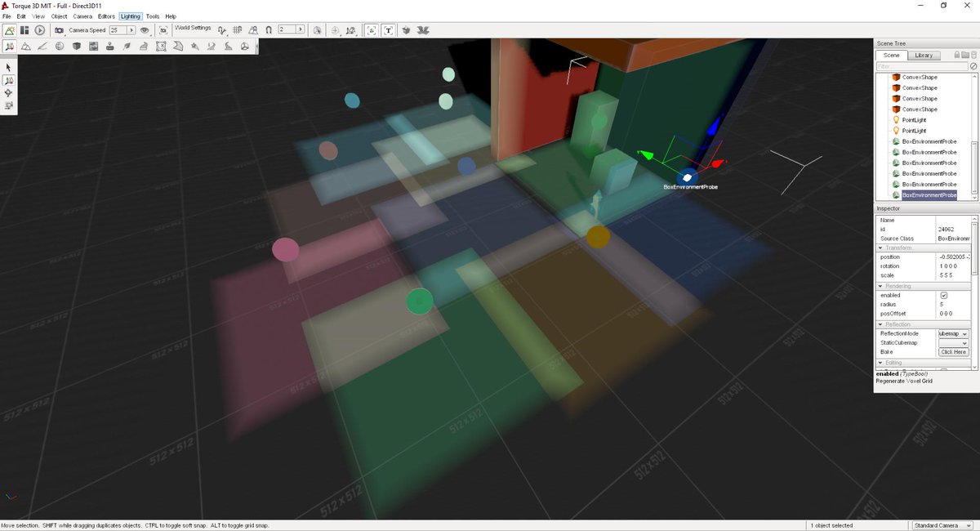The image size is (980, 531).
Task: Clear the Scene Tree filter
Action: pos(973,66)
